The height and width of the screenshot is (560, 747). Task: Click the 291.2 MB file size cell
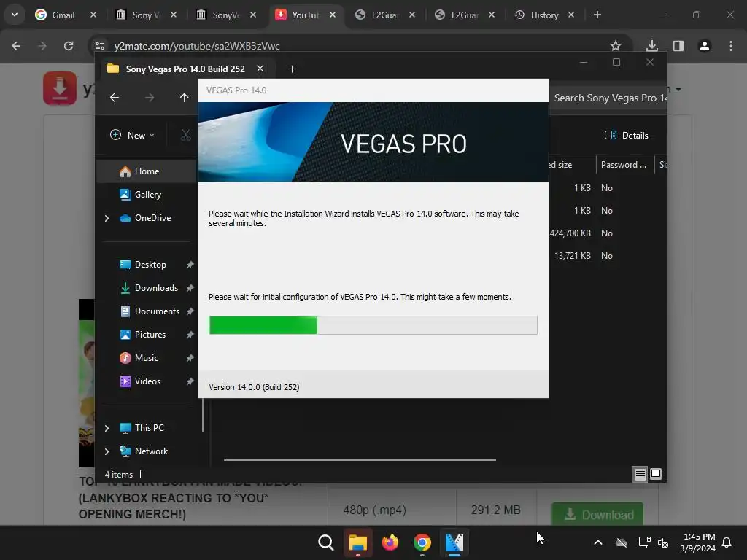point(495,510)
